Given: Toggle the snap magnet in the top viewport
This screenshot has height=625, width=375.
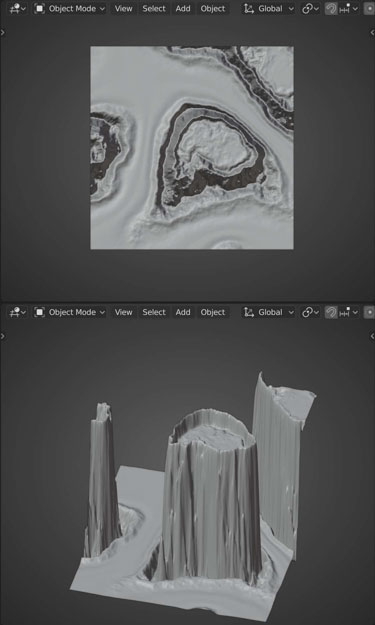Looking at the screenshot, I should tap(331, 8).
